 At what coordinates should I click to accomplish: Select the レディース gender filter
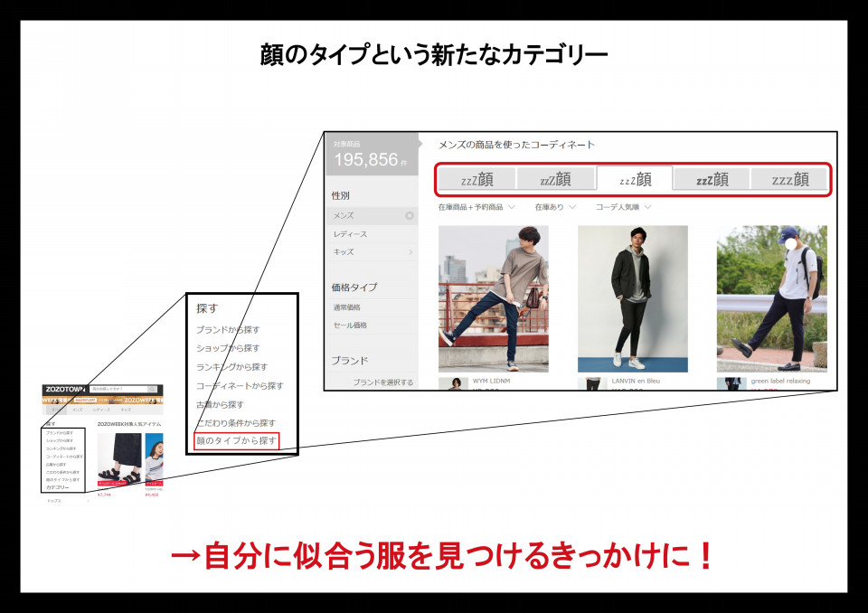(x=350, y=234)
